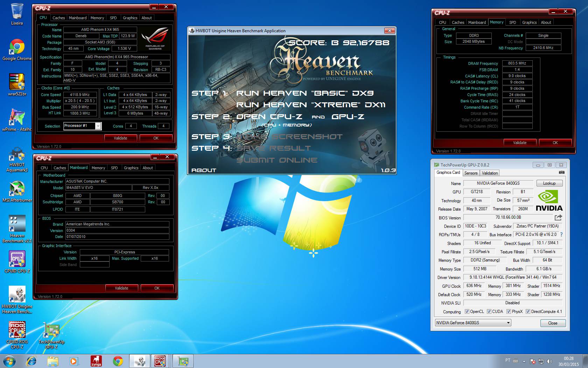Click the GPU-Z BIOS export share icon
The width and height of the screenshot is (588, 368).
[x=558, y=218]
